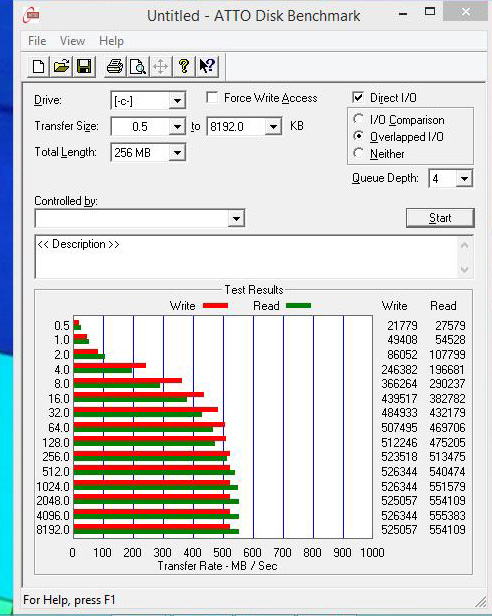Image resolution: width=492 pixels, height=616 pixels.
Task: Click Description scrollbar down arrow
Action: coord(464,270)
